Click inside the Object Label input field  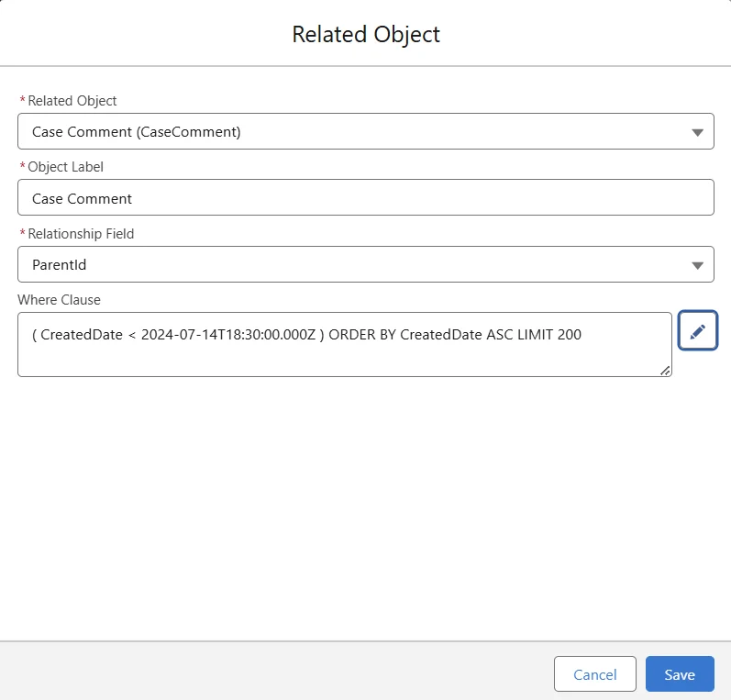point(365,198)
